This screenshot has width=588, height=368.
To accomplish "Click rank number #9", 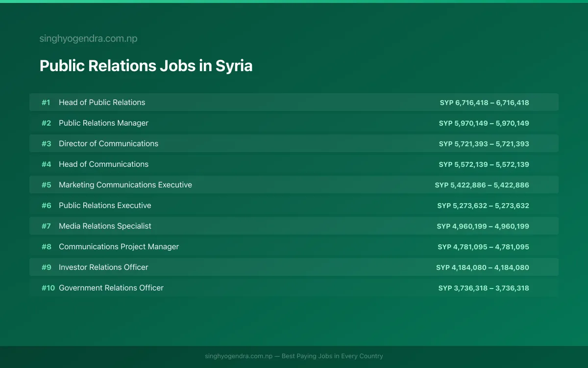I will click(46, 267).
